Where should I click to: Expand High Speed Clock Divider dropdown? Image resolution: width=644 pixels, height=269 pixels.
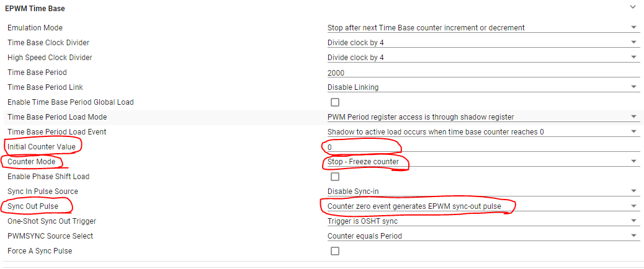coord(481,58)
